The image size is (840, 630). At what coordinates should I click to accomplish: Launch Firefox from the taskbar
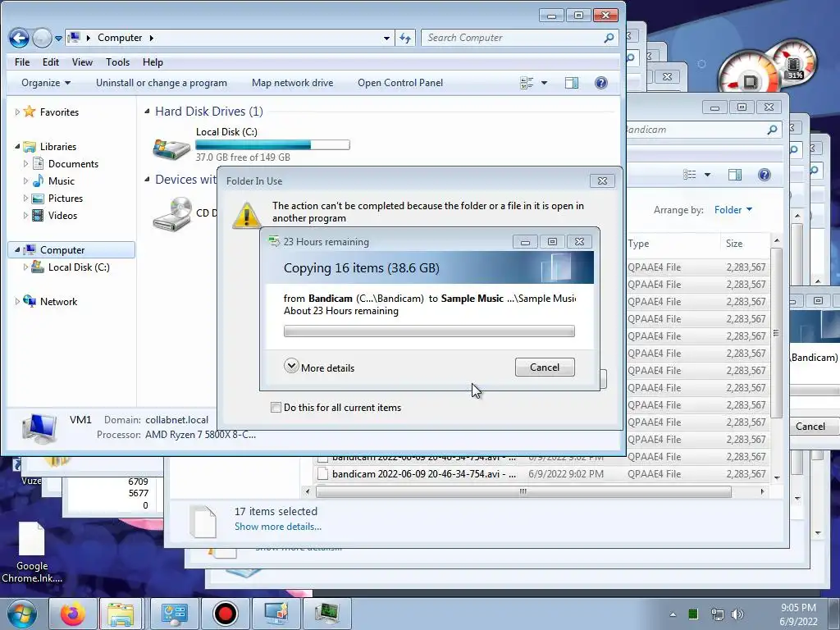(x=72, y=614)
